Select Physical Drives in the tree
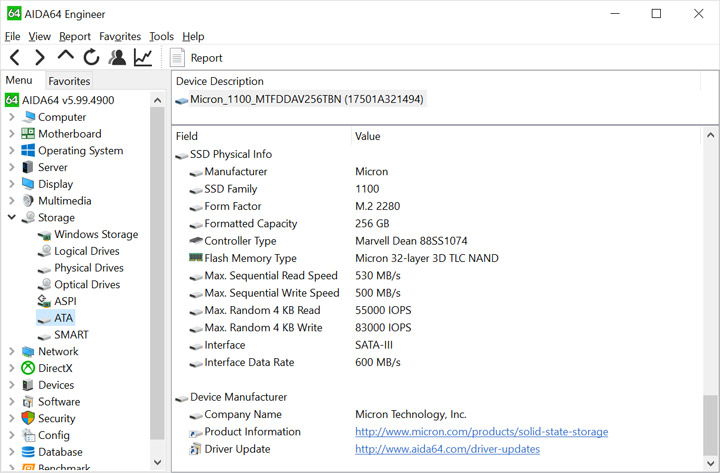Viewport: 720px width, 473px height. pyautogui.click(x=89, y=268)
